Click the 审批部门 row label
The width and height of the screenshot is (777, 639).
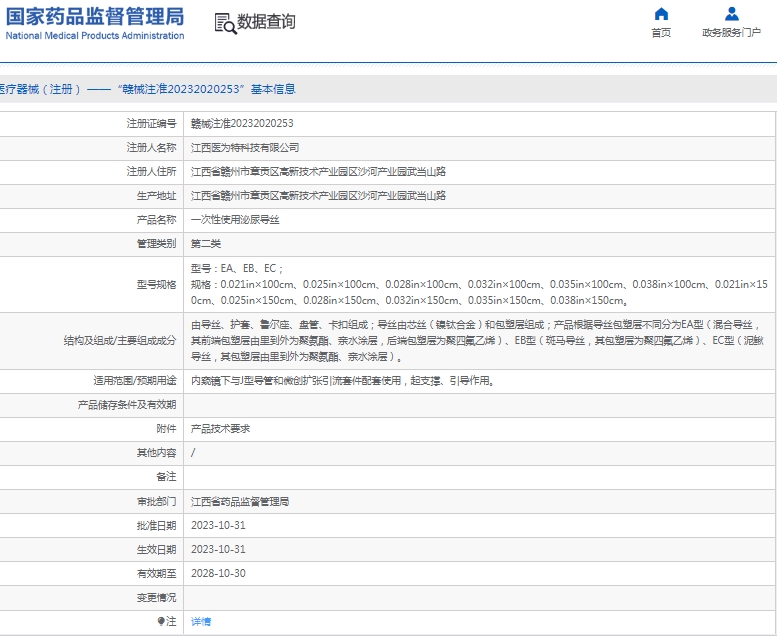[x=156, y=502]
